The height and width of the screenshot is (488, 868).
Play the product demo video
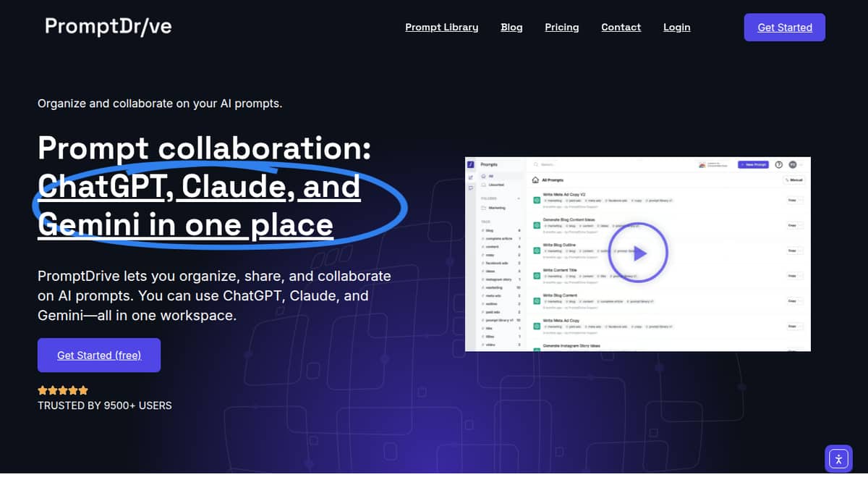pyautogui.click(x=638, y=253)
